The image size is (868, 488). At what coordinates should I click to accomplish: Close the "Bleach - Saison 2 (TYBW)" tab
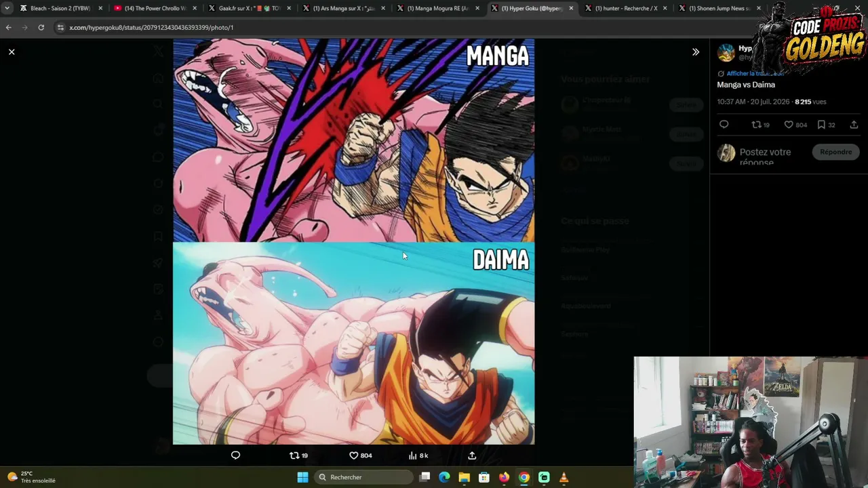tap(100, 8)
